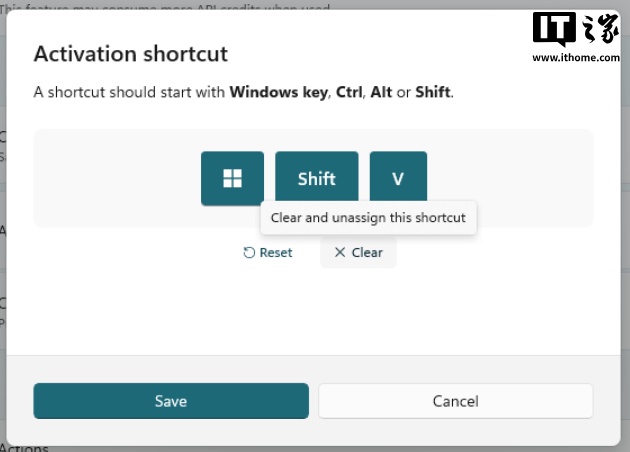
Task: Click 'A shortcut should start with' text
Action: (130, 92)
